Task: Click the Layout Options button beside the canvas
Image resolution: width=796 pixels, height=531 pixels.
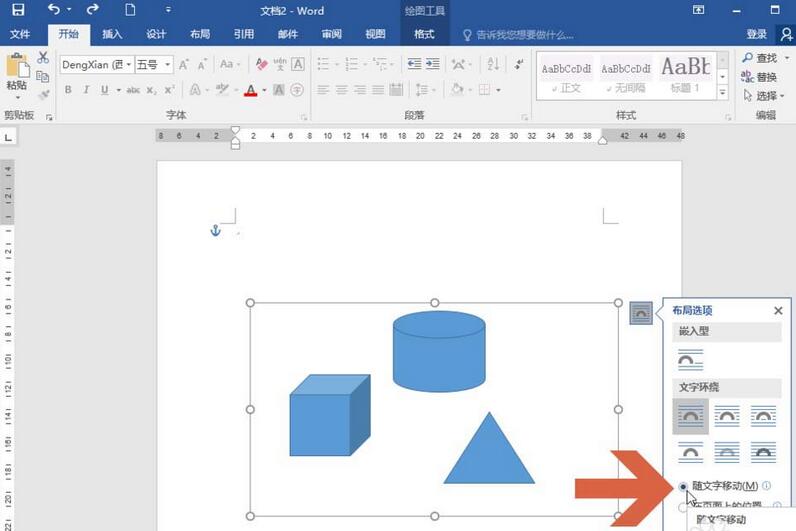Action: [x=641, y=314]
